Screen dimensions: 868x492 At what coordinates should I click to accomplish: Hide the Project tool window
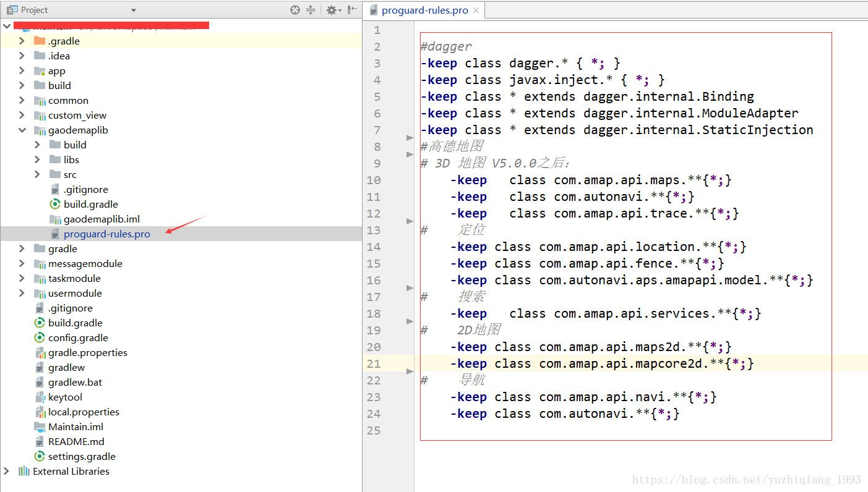tap(352, 10)
